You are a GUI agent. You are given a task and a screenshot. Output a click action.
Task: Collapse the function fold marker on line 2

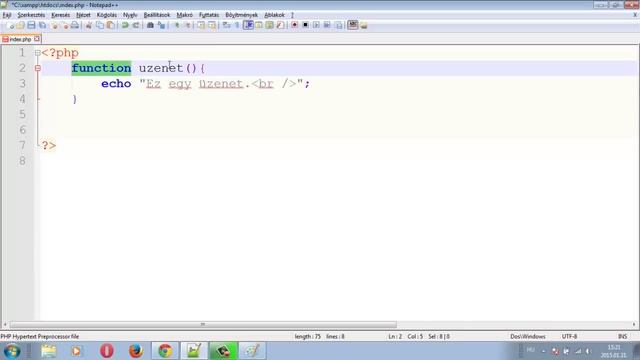38,68
